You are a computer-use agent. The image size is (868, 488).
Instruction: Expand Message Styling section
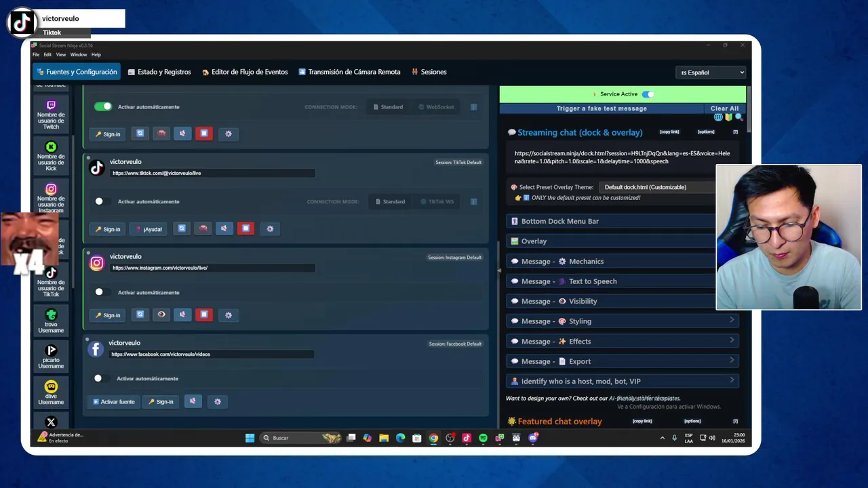623,321
